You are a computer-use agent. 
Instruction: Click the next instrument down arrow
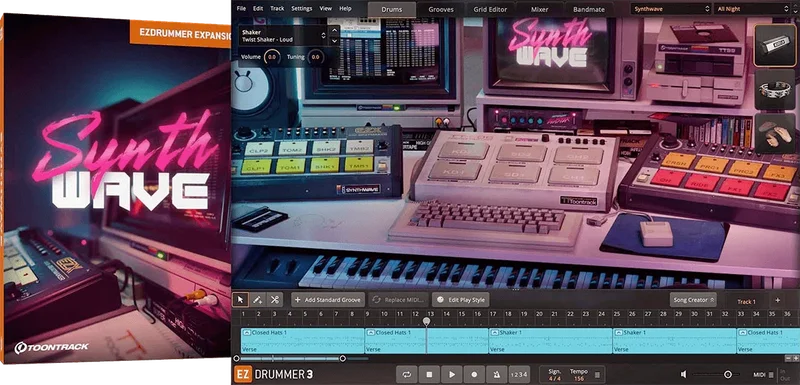(x=334, y=41)
